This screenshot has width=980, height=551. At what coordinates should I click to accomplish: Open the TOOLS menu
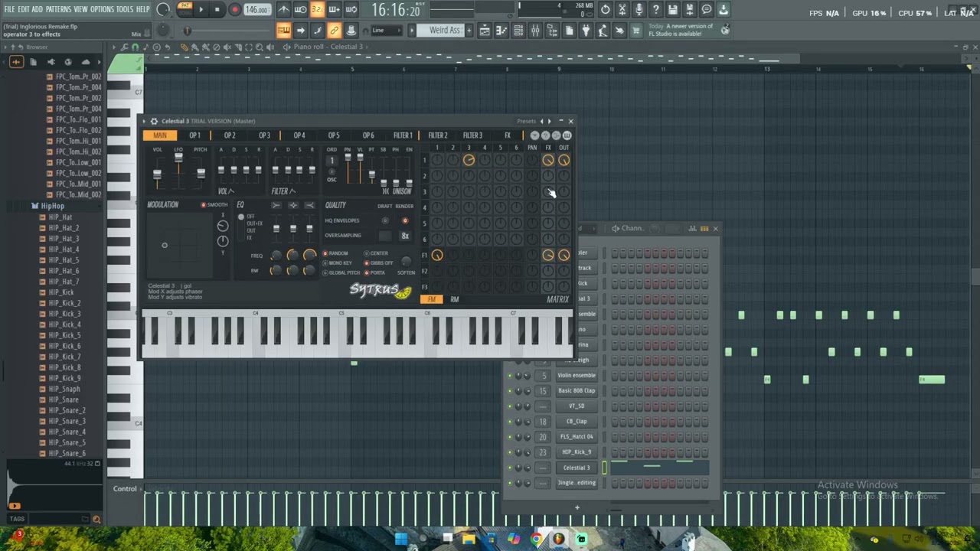point(125,9)
